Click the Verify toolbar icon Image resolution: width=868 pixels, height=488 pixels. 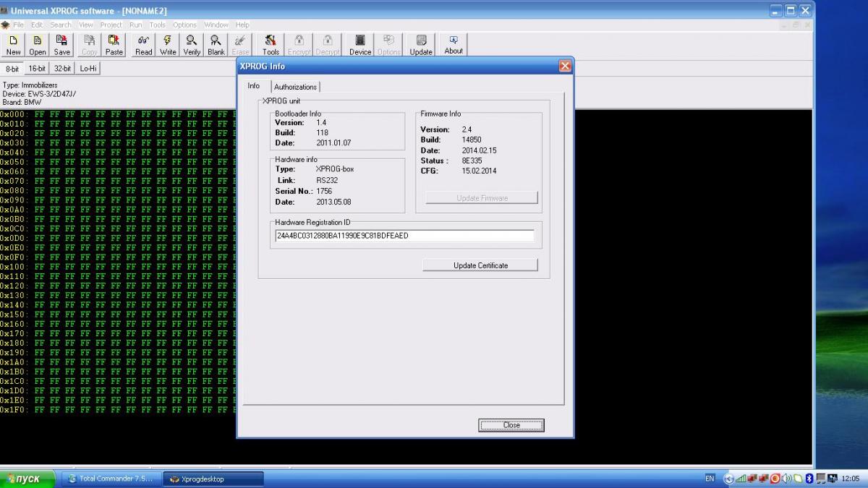192,45
